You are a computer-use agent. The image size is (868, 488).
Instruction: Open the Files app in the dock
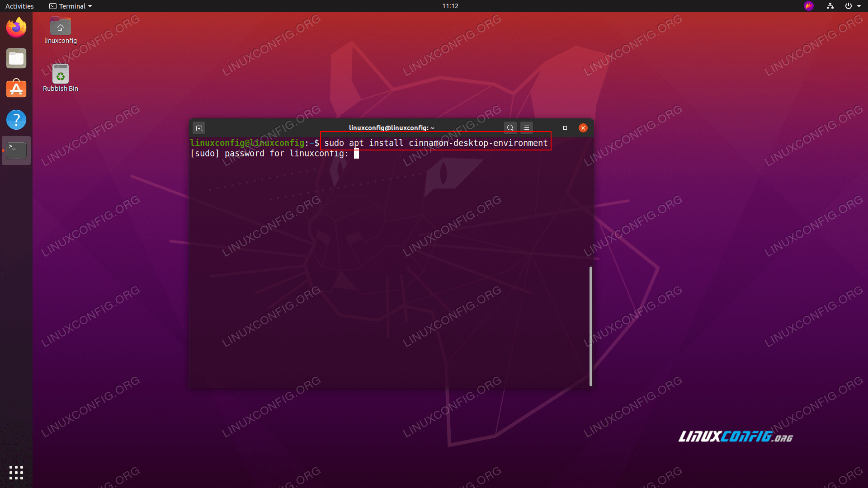[x=16, y=58]
